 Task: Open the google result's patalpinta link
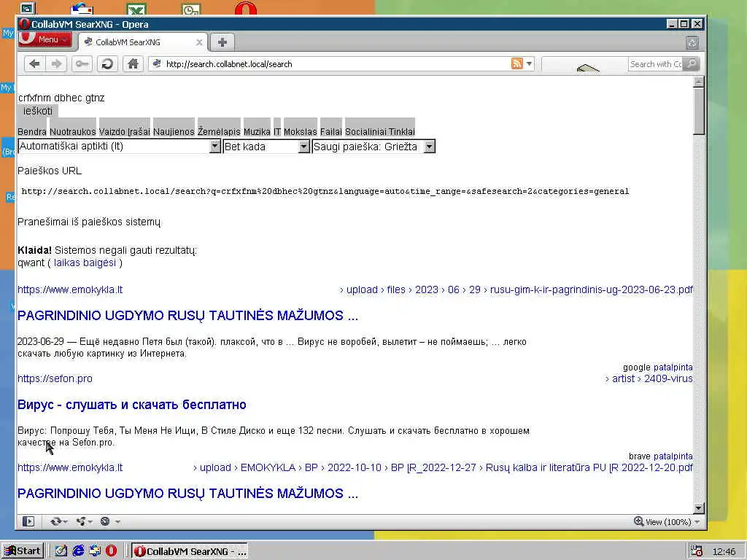pos(673,367)
